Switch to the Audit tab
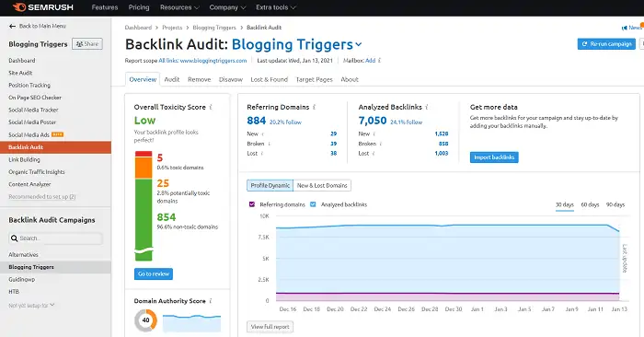Screen dimensions: 644x337 (x=172, y=79)
